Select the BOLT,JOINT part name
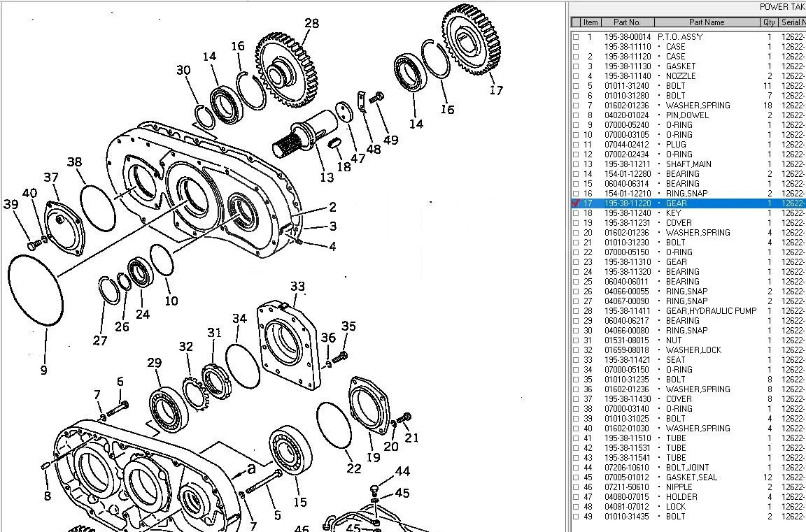 pos(687,468)
